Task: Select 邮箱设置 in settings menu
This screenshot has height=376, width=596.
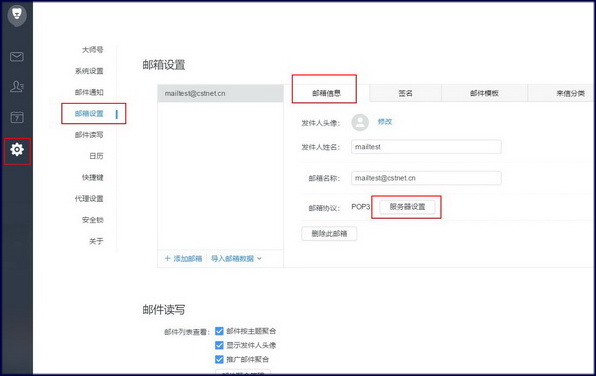Action: (x=89, y=113)
